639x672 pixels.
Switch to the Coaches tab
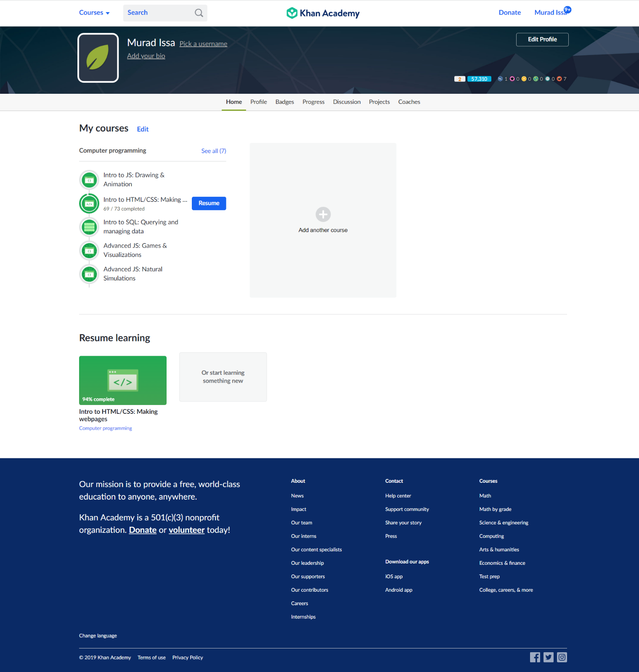point(409,102)
